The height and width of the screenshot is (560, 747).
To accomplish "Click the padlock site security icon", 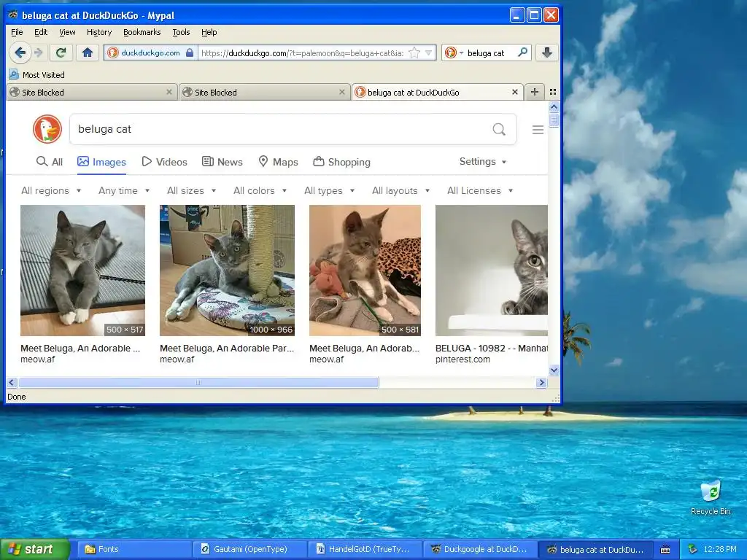I will pos(190,52).
